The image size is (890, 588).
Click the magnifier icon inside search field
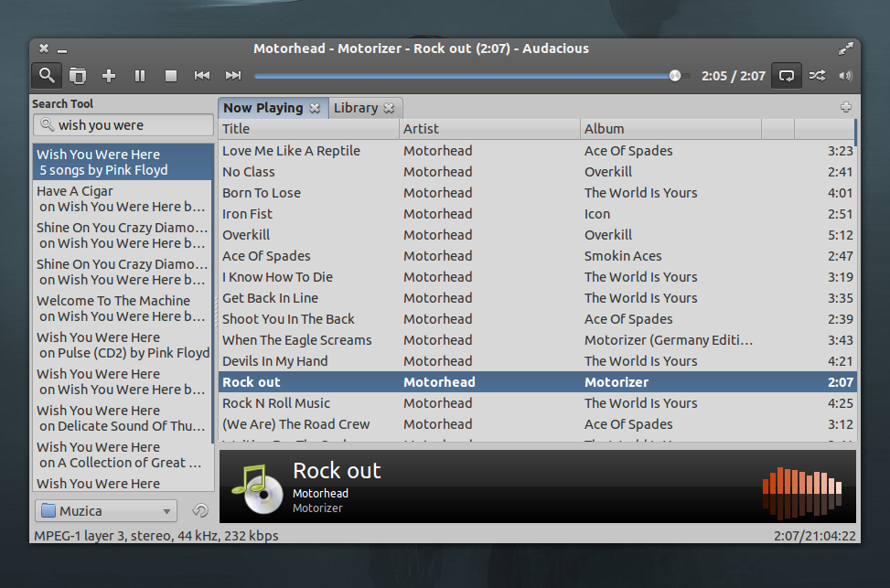48,125
